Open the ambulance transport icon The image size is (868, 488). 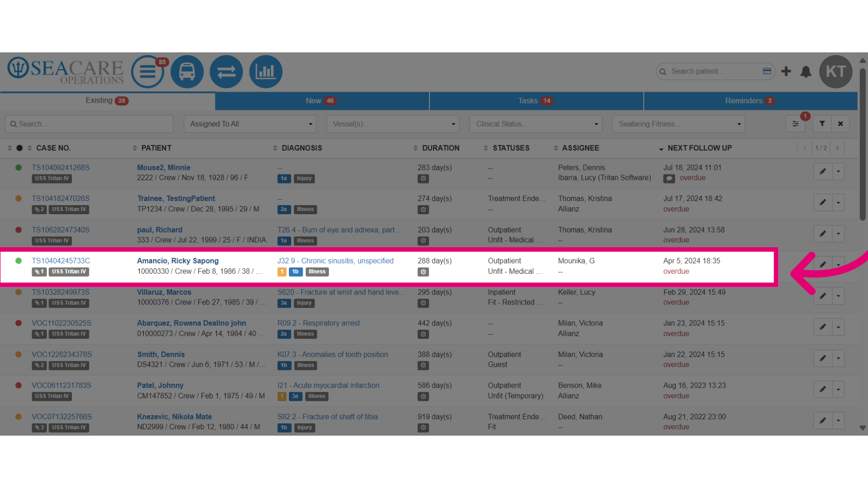click(187, 71)
